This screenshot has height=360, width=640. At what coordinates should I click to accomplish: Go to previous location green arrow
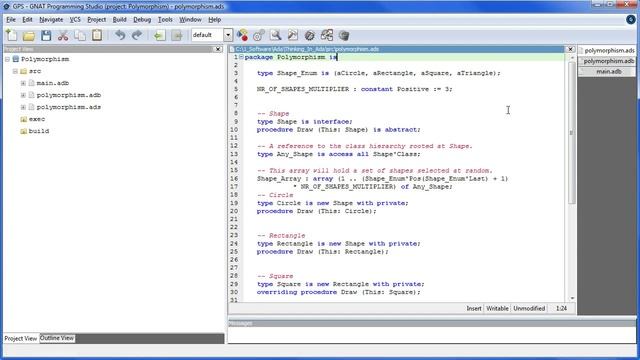click(x=160, y=36)
